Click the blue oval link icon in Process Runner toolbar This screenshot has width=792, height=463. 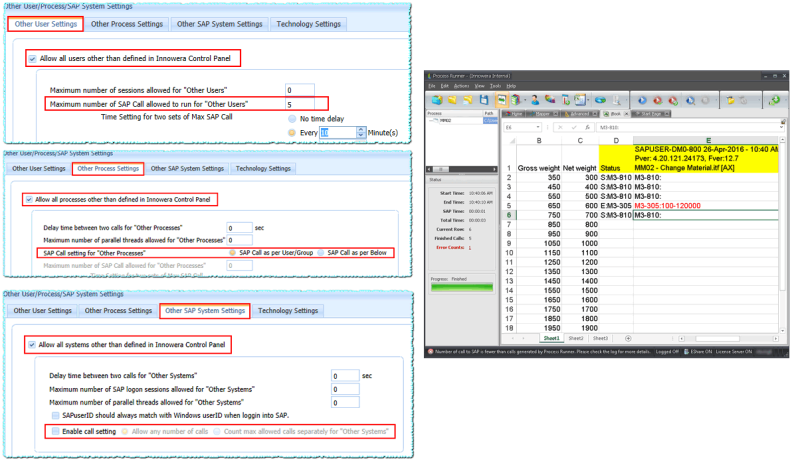[600, 100]
